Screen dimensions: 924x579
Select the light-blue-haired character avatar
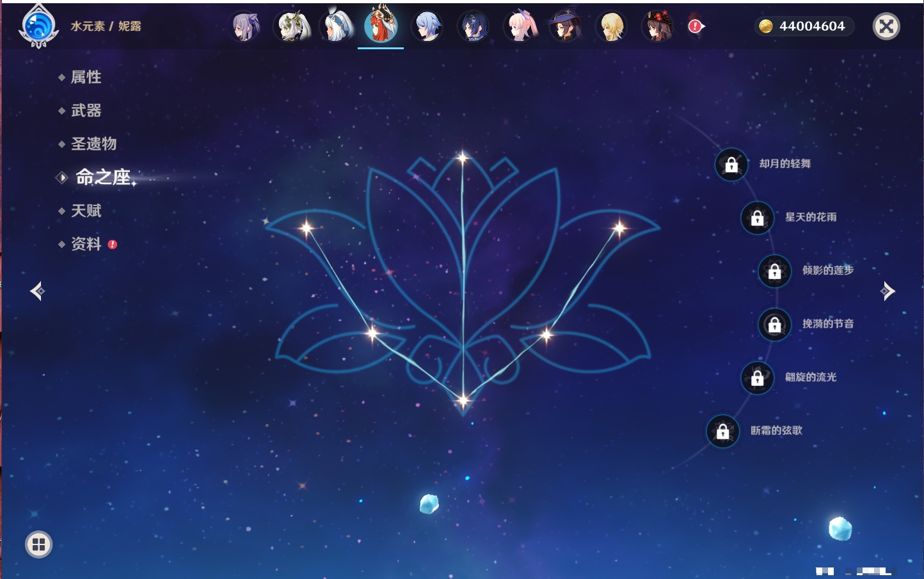(427, 27)
